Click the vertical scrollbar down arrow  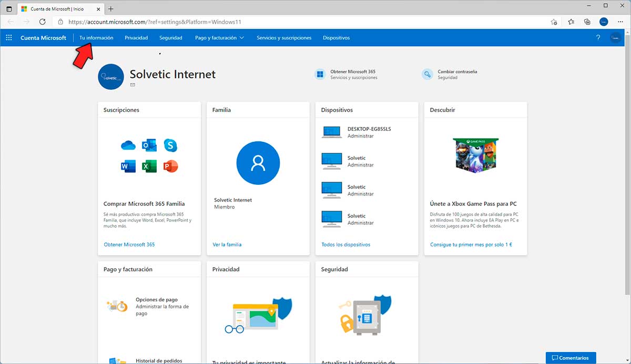[x=627, y=360]
